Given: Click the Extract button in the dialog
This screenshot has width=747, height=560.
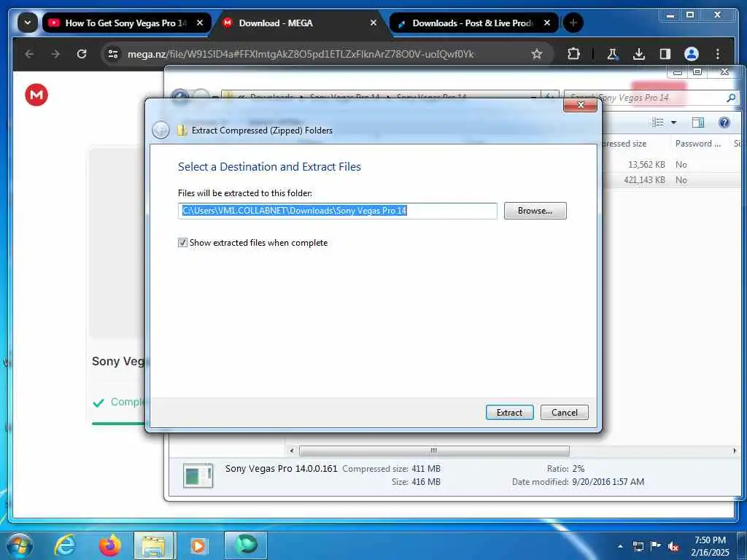Looking at the screenshot, I should pos(509,413).
